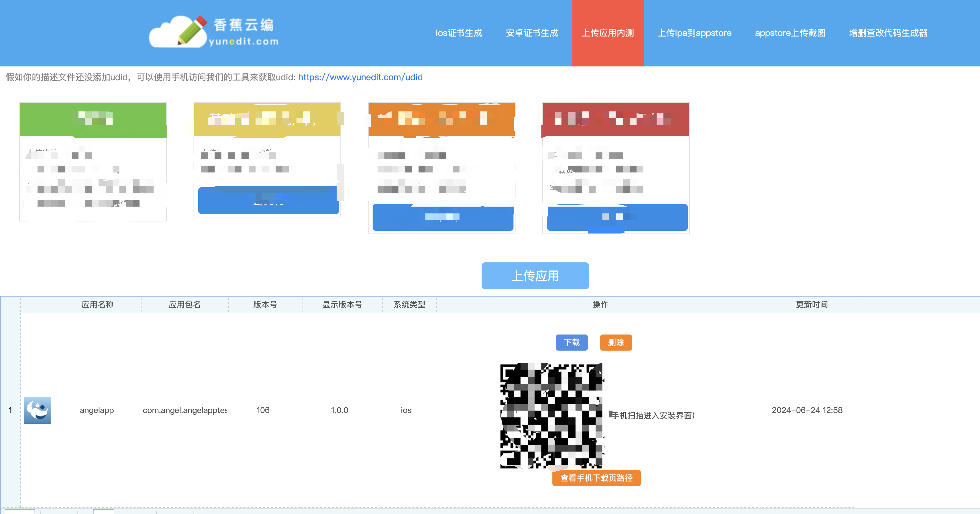Viewport: 980px width, 514px height.
Task: Open 增删查改代码生成器 menu item
Action: 888,33
